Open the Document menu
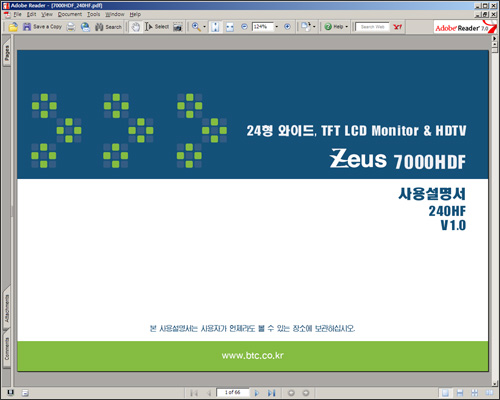500x400 pixels. 70,14
